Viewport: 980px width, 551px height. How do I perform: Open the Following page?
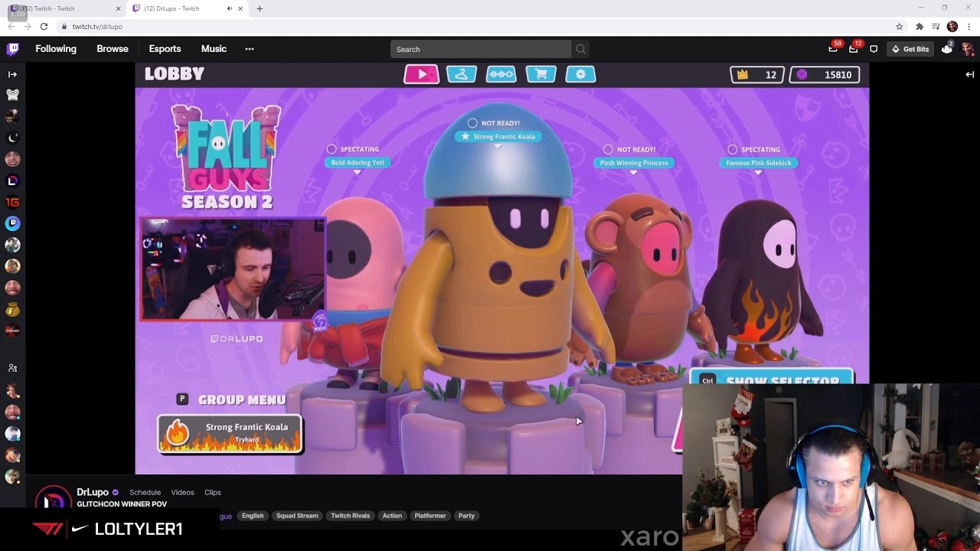(x=56, y=49)
